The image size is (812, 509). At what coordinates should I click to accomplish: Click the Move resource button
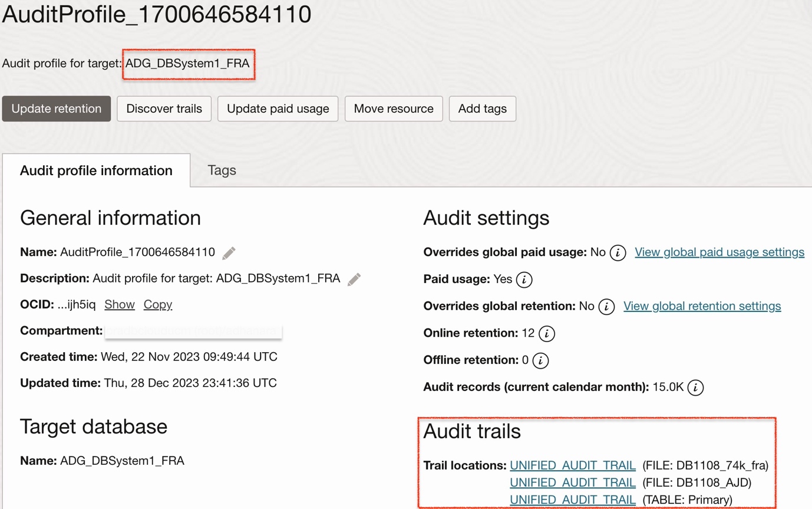[393, 109]
